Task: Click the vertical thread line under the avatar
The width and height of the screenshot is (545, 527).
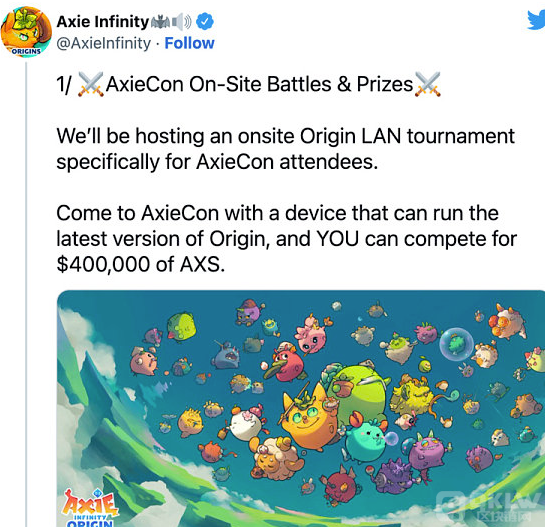Action: (x=26, y=294)
